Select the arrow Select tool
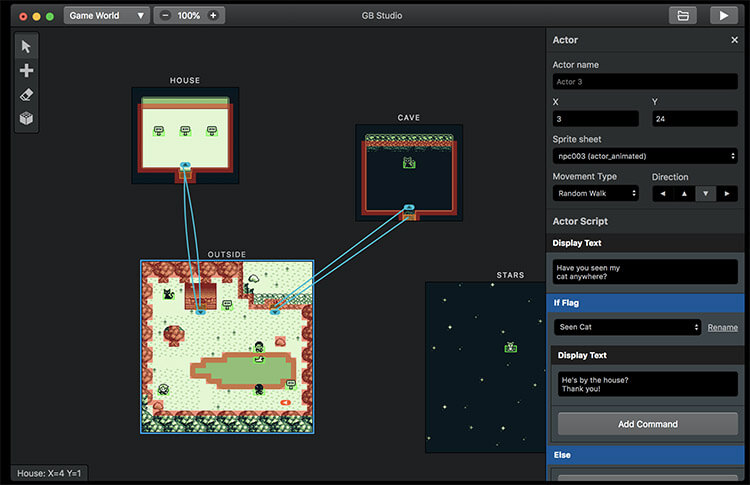 pos(26,46)
